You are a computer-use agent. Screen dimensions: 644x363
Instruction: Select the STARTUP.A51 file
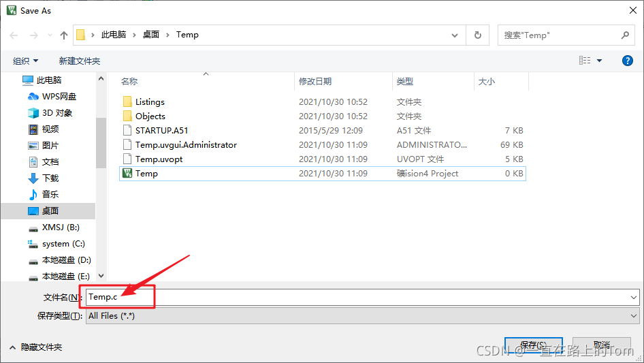(323, 131)
